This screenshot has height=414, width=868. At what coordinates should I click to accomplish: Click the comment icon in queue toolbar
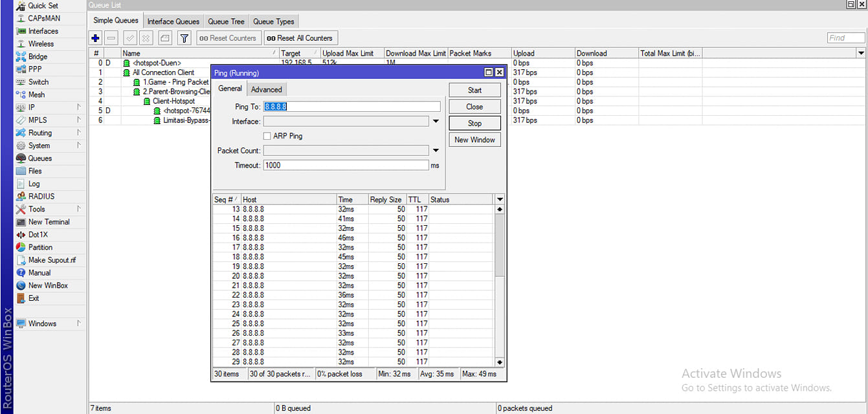(x=165, y=38)
